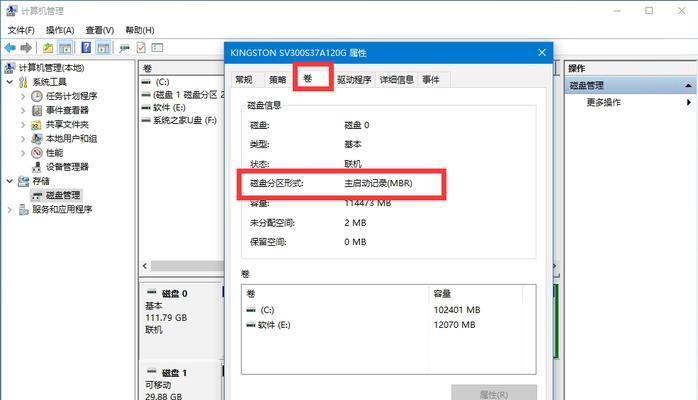Click 102401 MB capacity value
The width and height of the screenshot is (698, 400).
457,310
